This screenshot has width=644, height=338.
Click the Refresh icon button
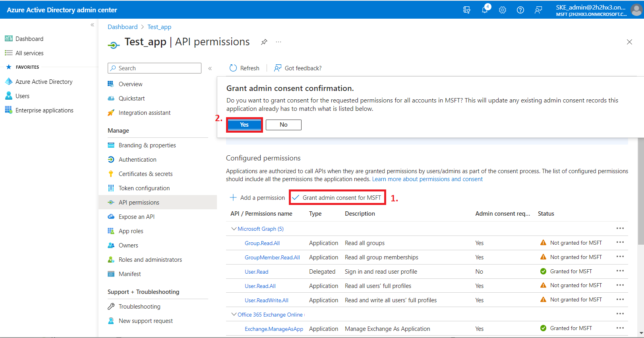(x=233, y=68)
